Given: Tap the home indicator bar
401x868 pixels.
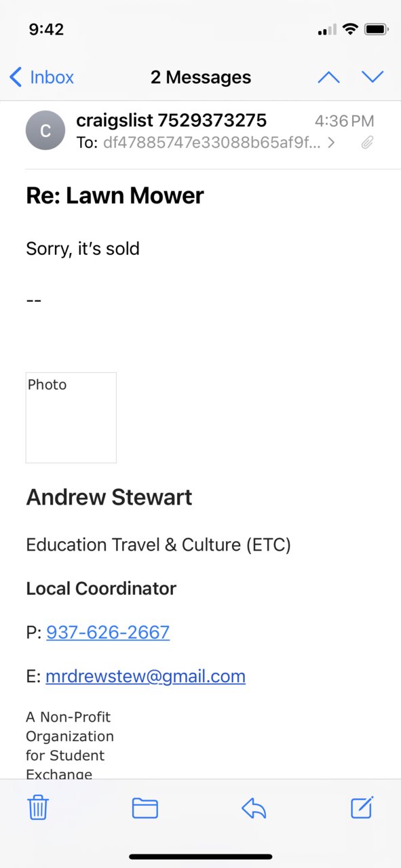Looking at the screenshot, I should (201, 856).
